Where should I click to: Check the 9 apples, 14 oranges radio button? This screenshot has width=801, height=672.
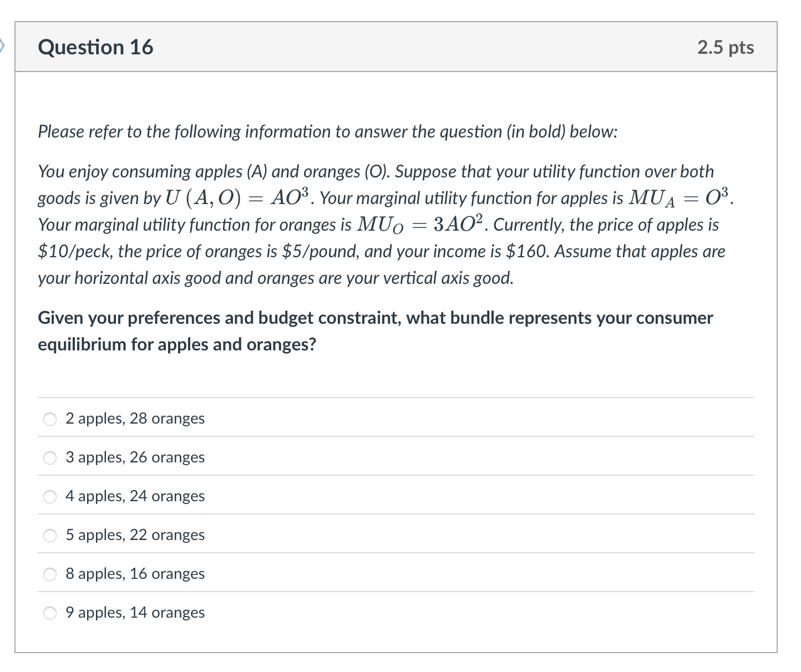click(50, 613)
